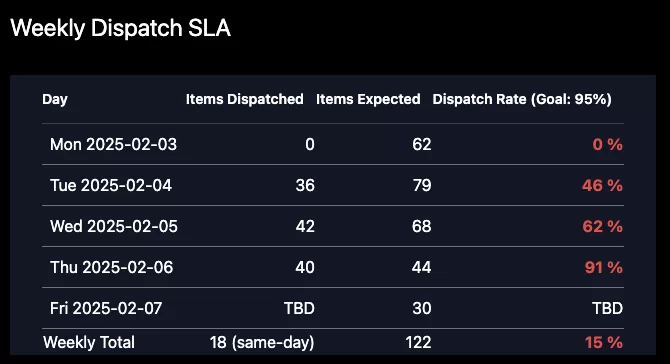The height and width of the screenshot is (364, 670).
Task: Click the weekly 15 % dispatch rate
Action: click(604, 342)
